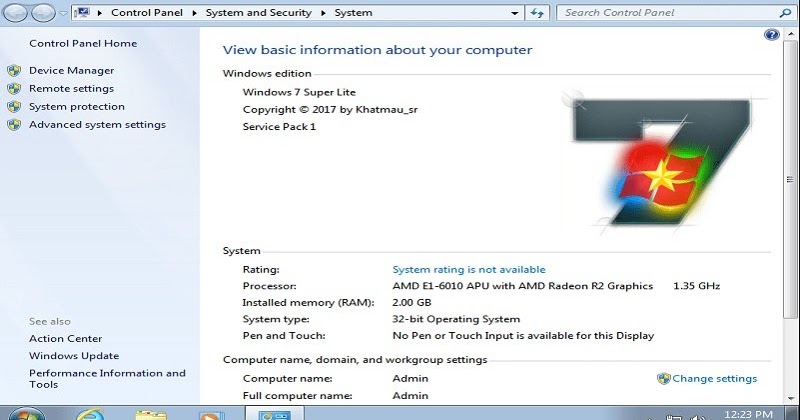Image resolution: width=800 pixels, height=420 pixels.
Task: Open System protection link
Action: [77, 106]
